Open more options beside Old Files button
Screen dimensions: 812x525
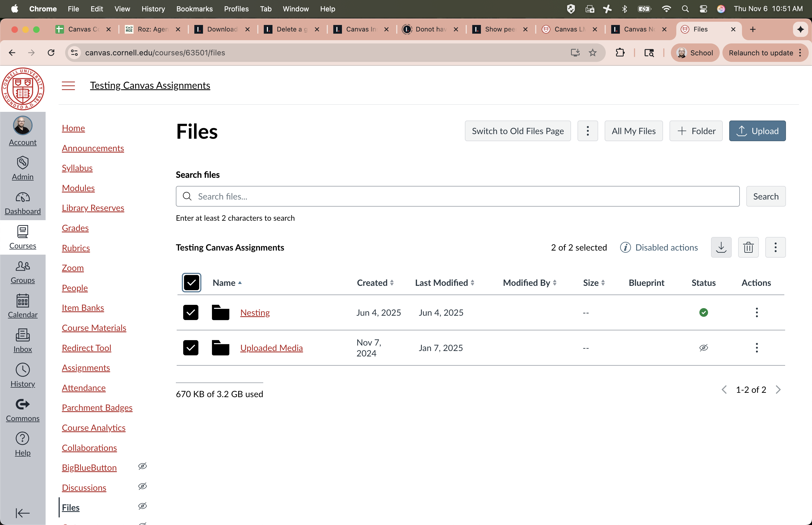click(x=588, y=131)
